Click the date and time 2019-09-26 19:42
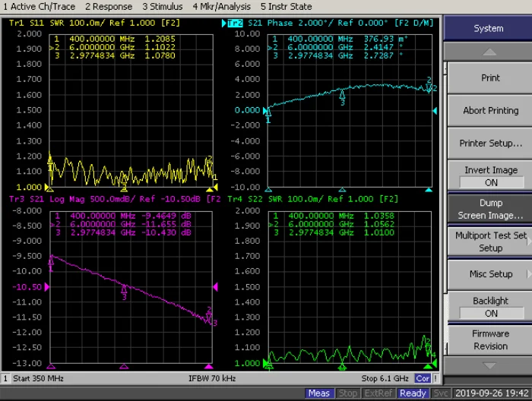532x401 pixels. click(492, 393)
